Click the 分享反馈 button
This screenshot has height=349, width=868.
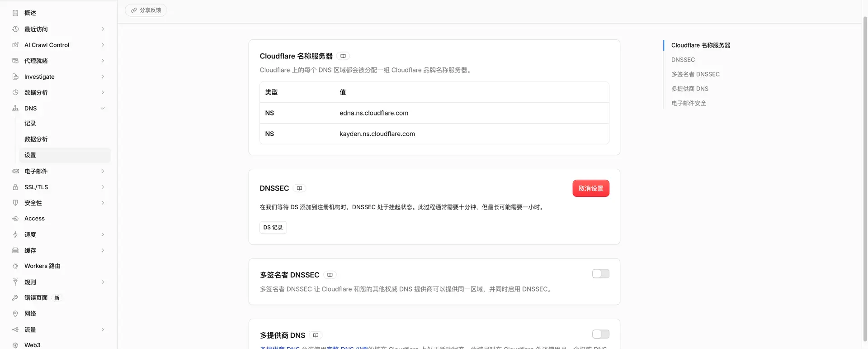pos(146,10)
